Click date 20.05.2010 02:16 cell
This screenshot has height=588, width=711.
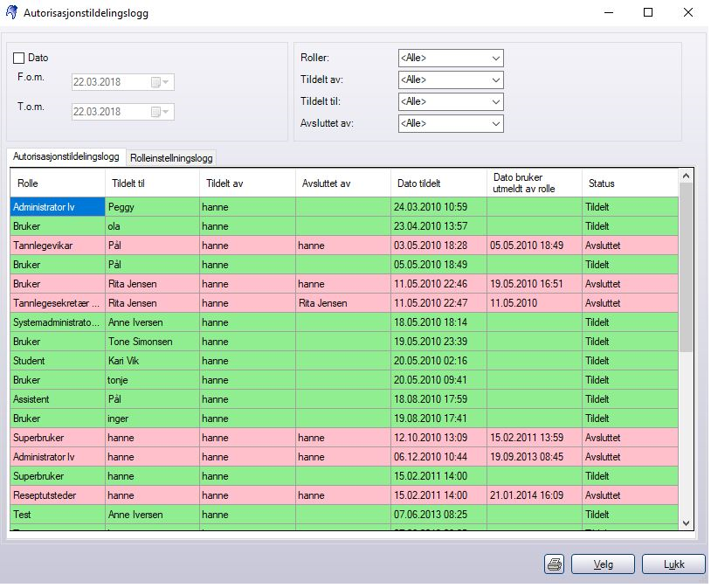pos(439,361)
